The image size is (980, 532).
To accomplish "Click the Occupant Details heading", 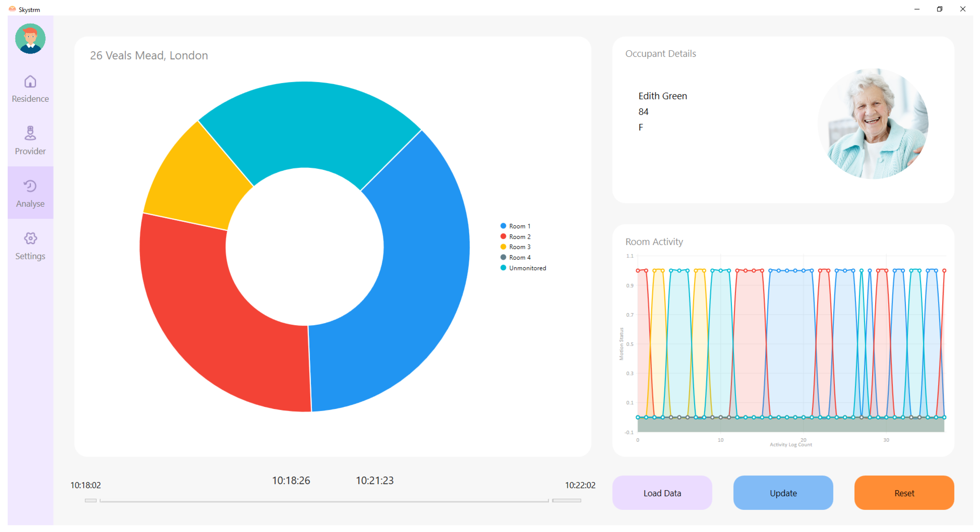I will click(x=661, y=54).
